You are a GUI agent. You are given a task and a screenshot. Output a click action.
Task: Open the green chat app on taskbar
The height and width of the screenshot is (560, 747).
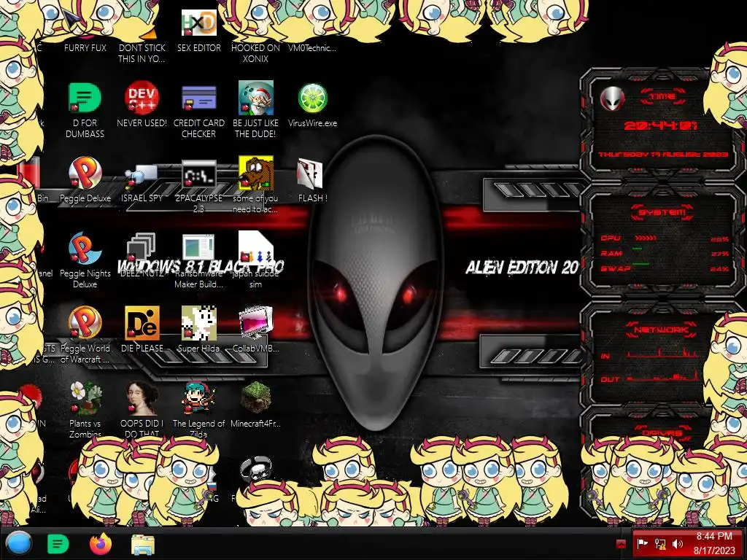58,544
